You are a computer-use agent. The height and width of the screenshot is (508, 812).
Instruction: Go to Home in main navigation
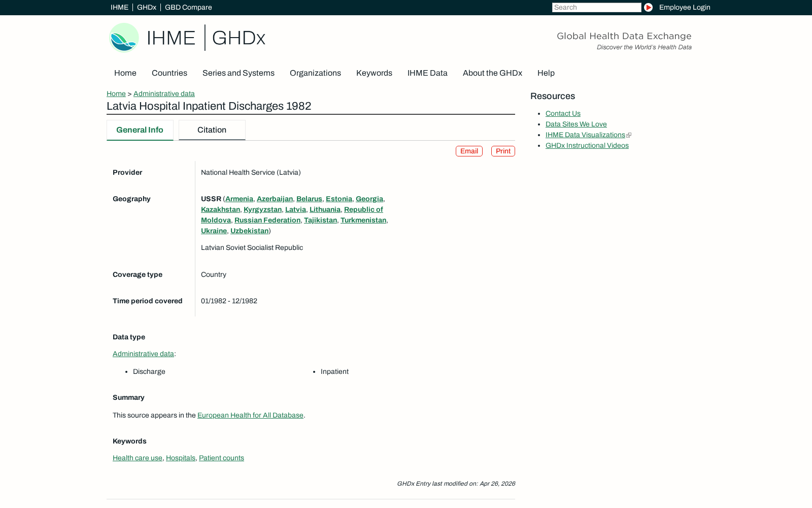point(125,73)
